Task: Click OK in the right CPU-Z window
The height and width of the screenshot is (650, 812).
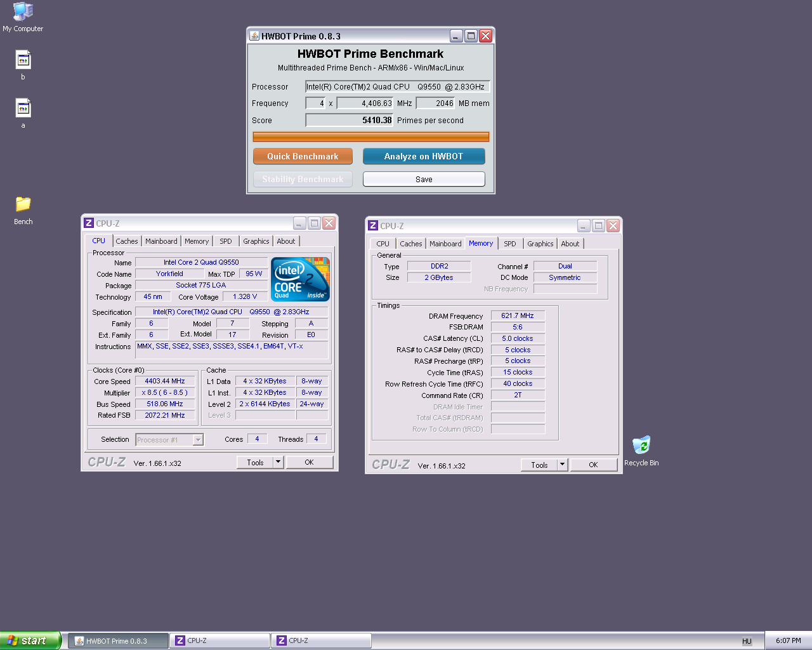Action: (x=593, y=465)
